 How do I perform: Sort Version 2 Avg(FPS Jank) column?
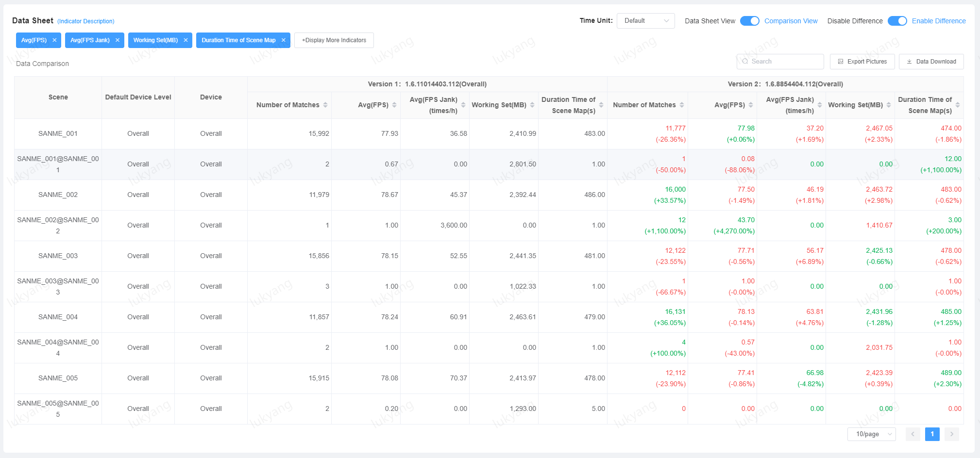tap(820, 105)
